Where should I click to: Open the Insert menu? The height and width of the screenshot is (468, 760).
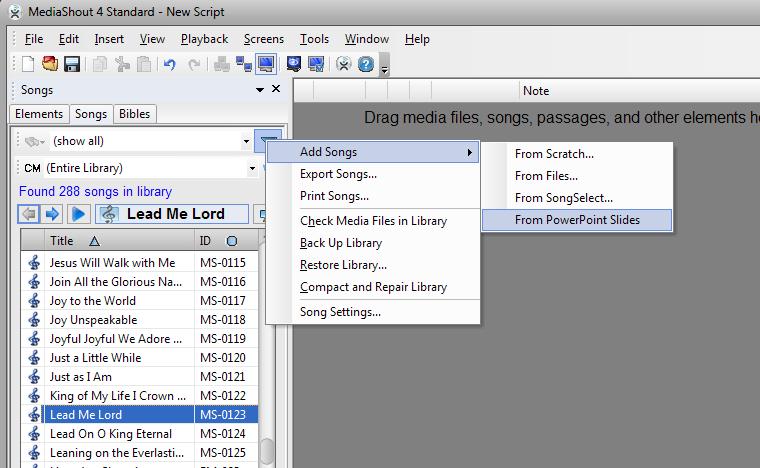coord(109,39)
